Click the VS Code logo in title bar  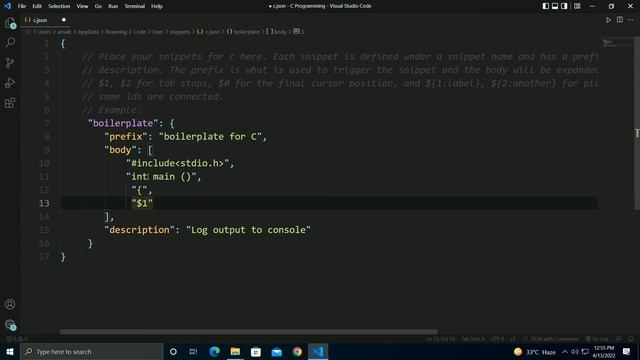7,6
